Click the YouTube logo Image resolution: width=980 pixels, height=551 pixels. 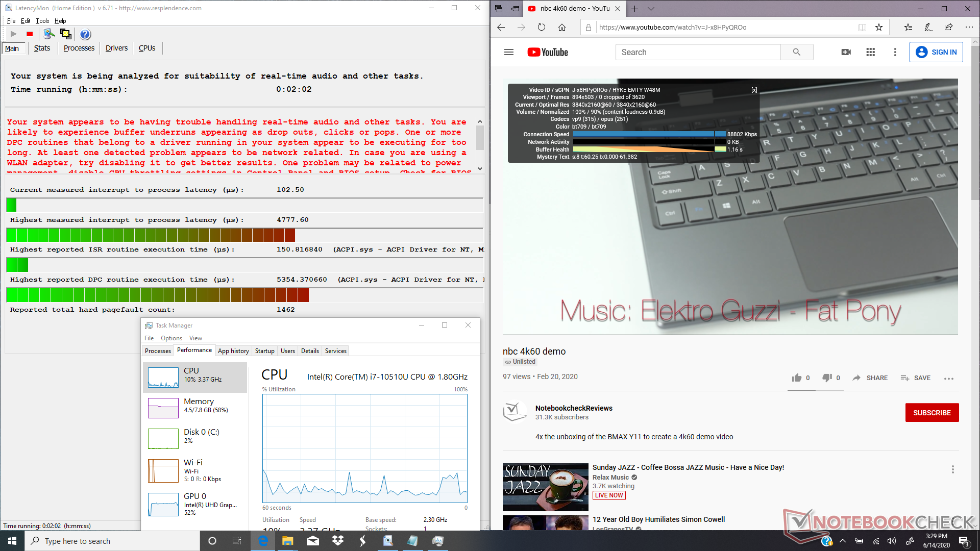tap(548, 52)
